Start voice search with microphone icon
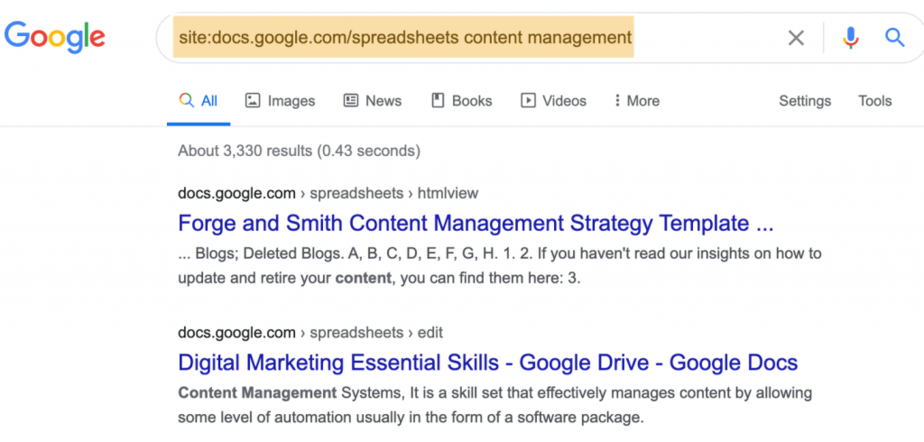Image resolution: width=924 pixels, height=442 pixels. (850, 38)
